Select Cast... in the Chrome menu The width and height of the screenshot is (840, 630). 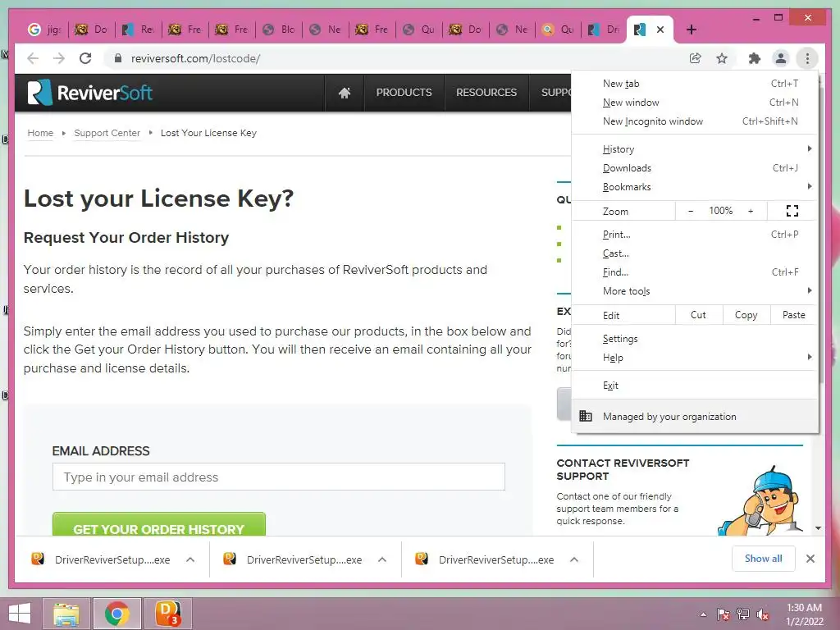point(695,253)
